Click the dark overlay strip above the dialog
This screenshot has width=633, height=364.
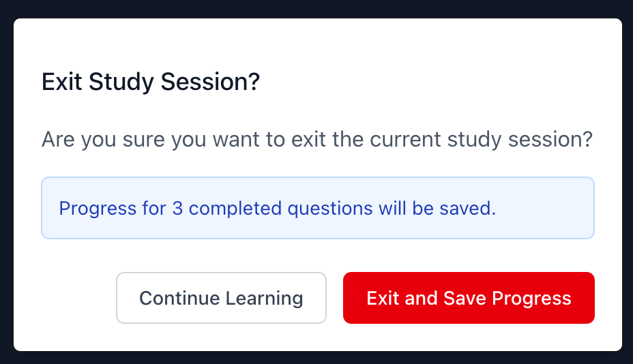[x=316, y=8]
